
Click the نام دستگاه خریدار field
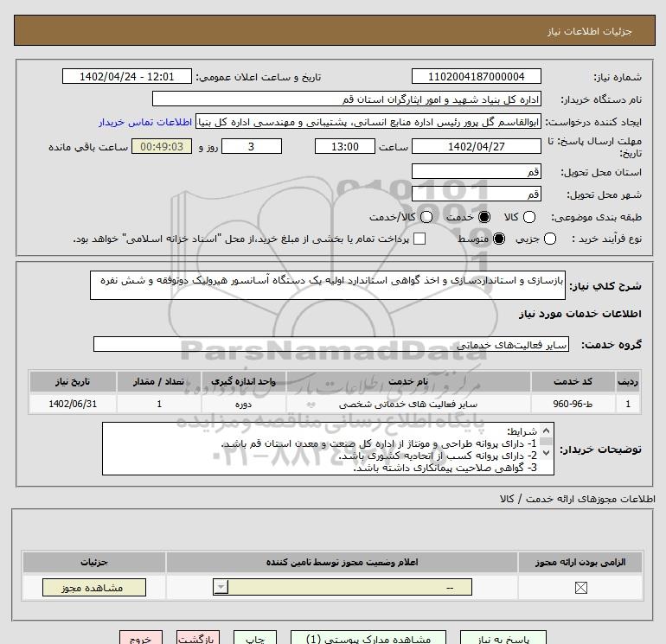347,99
